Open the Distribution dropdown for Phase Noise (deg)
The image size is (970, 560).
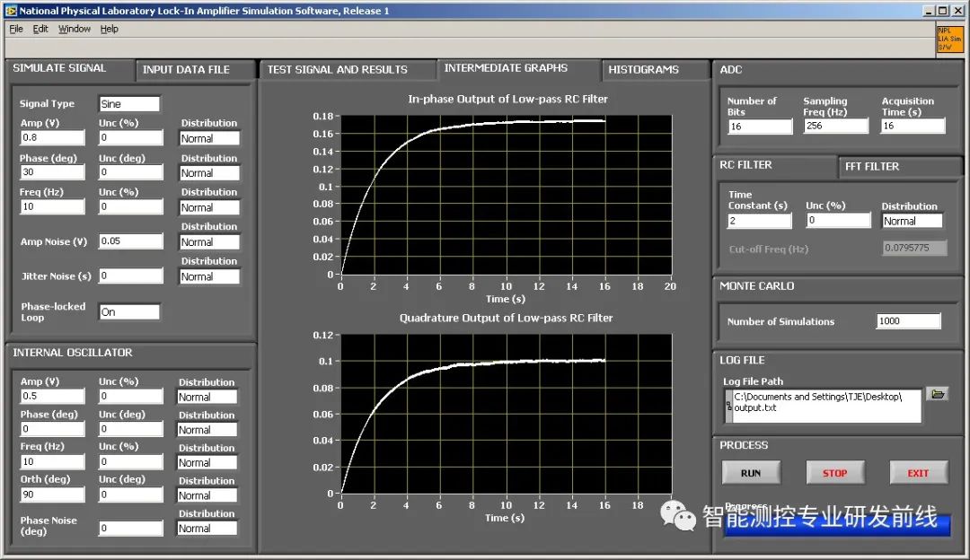pos(207,529)
